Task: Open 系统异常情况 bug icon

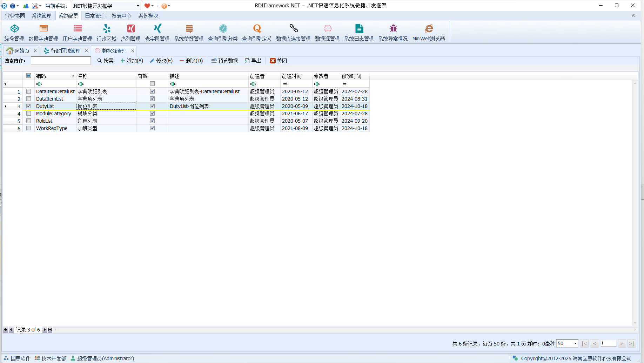Action: click(x=393, y=33)
